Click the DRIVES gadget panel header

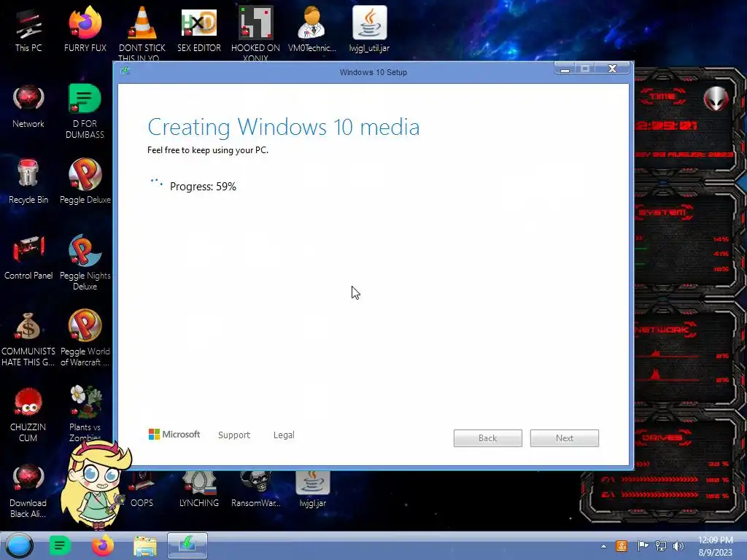coord(662,437)
